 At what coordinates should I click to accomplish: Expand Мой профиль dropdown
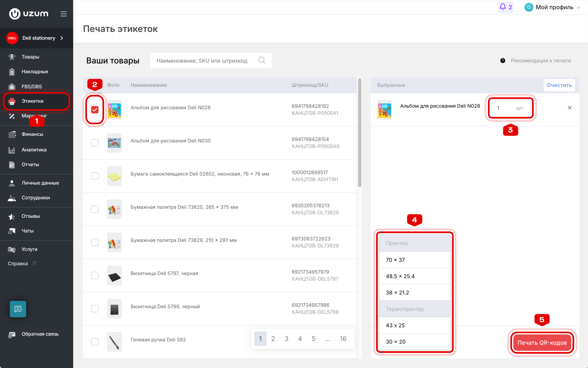pyautogui.click(x=578, y=7)
